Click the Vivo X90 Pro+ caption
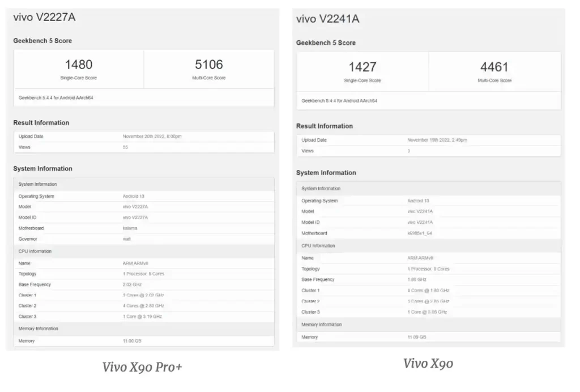 [x=142, y=367]
